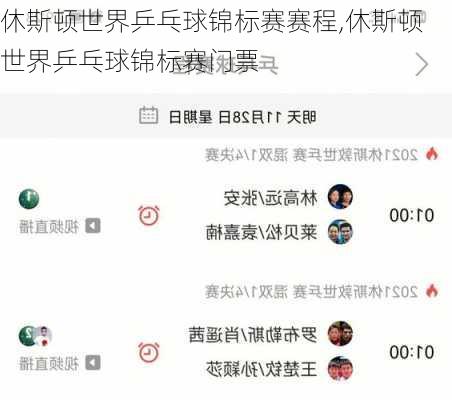The image size is (452, 400).
Task: Select the 王楚钦/孙颖莎 player avatar
Action: 340,368
